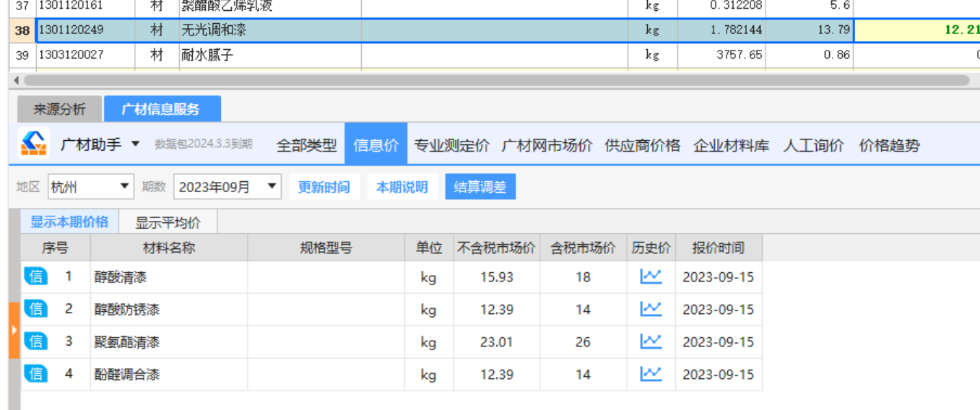Click the 信 badge for 聚氨酯清漆
This screenshot has height=410, width=980.
(x=35, y=341)
